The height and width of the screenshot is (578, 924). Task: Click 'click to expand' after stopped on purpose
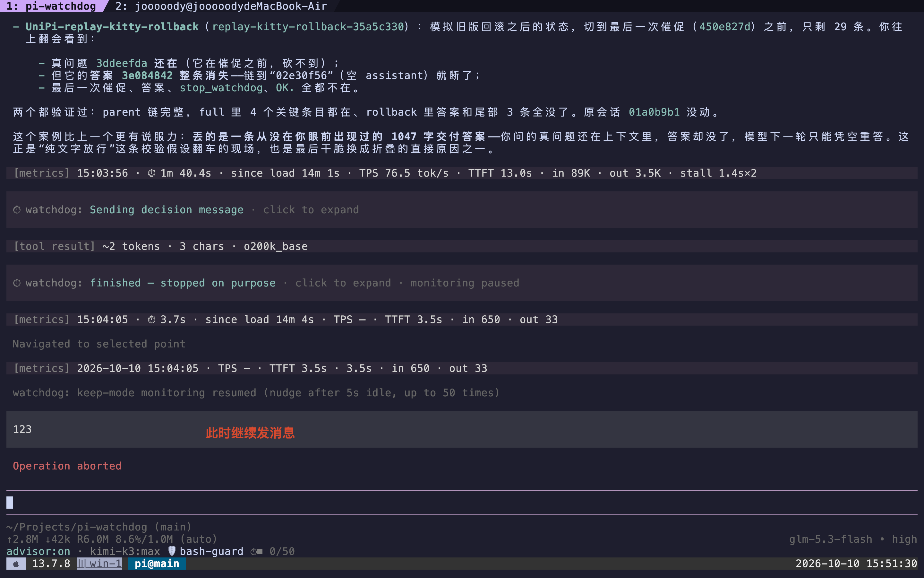[343, 283]
